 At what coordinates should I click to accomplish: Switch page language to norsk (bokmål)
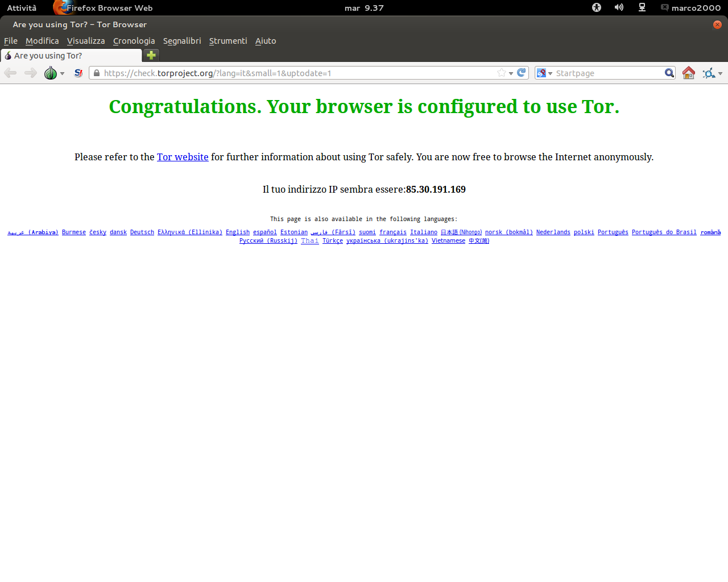click(509, 232)
